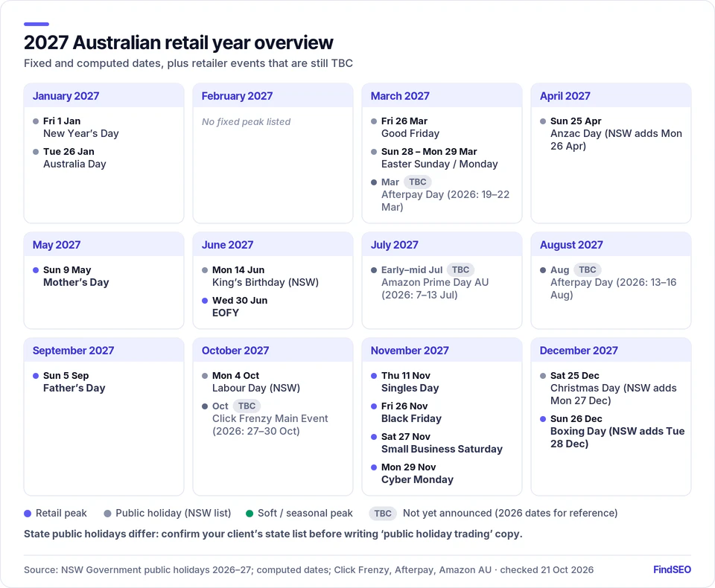Viewport: 715px width, 588px height.
Task: Click 'Amazon Prime Day AU' entry
Action: click(x=435, y=289)
